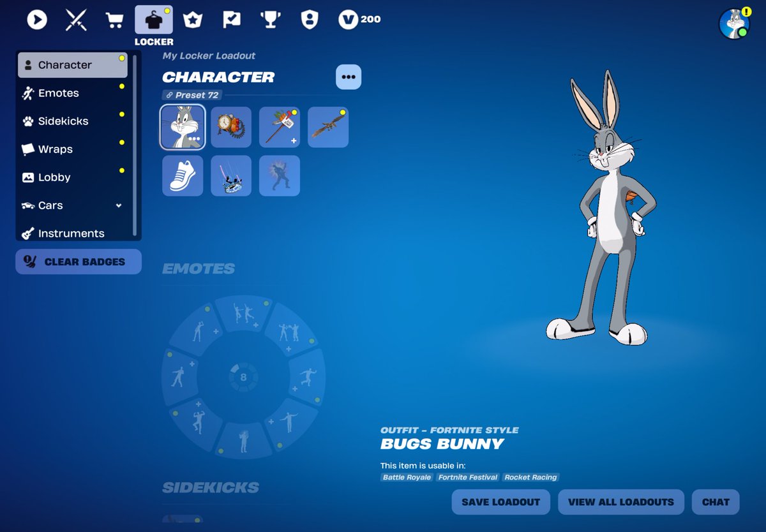766x532 pixels.
Task: Click the Rocket Racing tag
Action: [x=530, y=477]
